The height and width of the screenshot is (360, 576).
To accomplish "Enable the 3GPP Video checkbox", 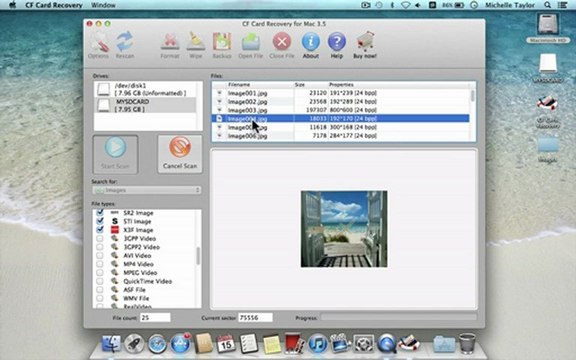I will point(100,238).
